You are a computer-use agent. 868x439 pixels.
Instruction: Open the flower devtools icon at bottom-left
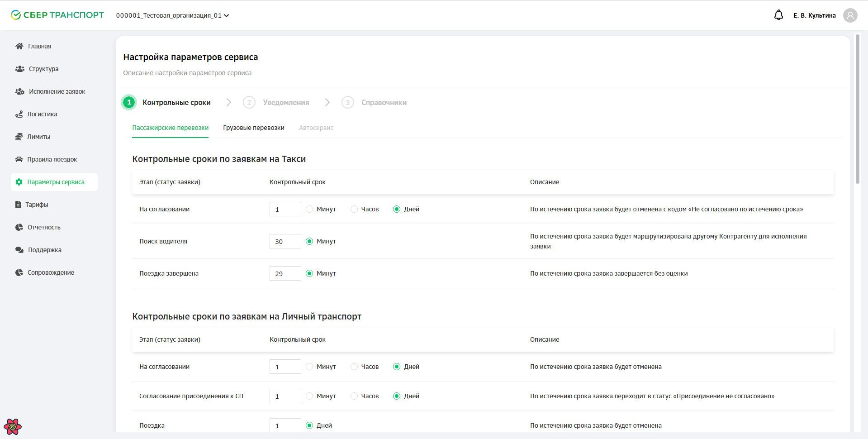pos(13,426)
